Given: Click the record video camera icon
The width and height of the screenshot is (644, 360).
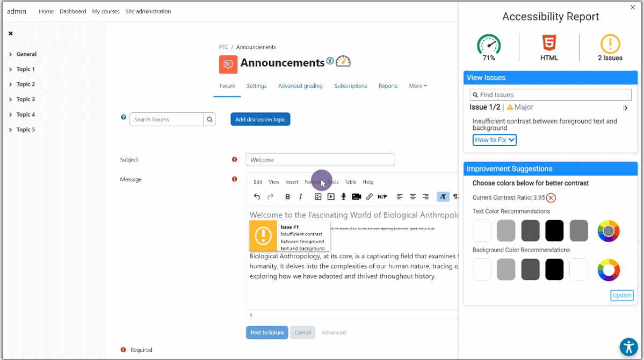Looking at the screenshot, I should (x=356, y=197).
